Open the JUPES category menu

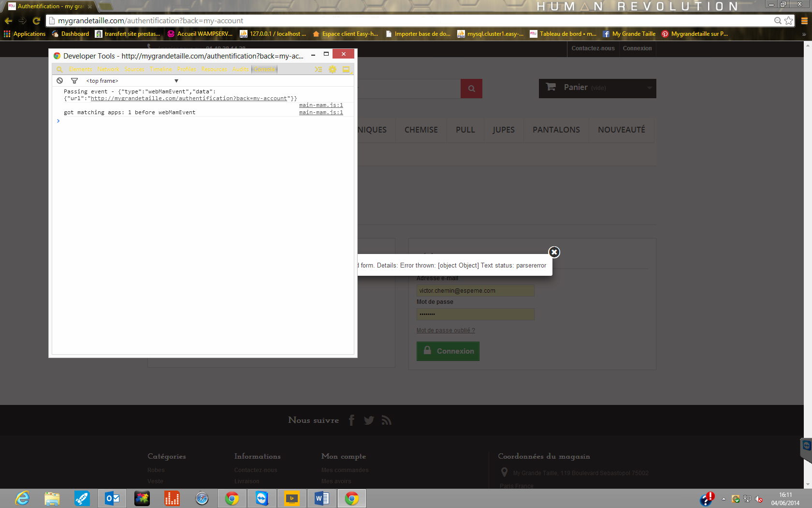coord(504,130)
